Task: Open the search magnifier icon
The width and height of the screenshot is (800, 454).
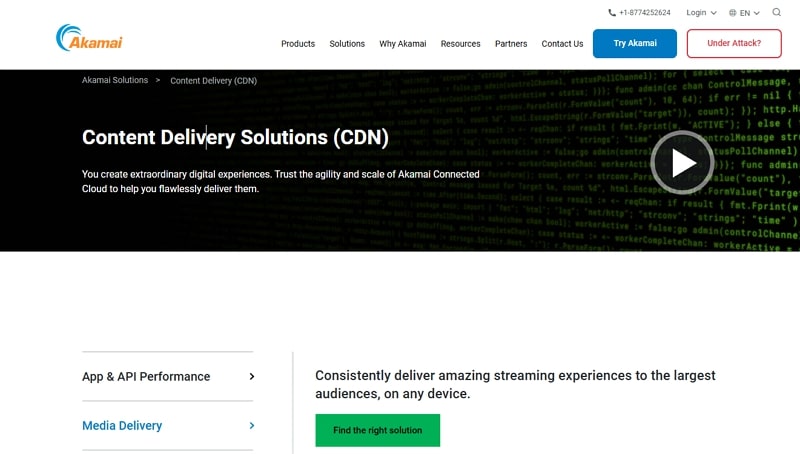Action: coord(777,12)
